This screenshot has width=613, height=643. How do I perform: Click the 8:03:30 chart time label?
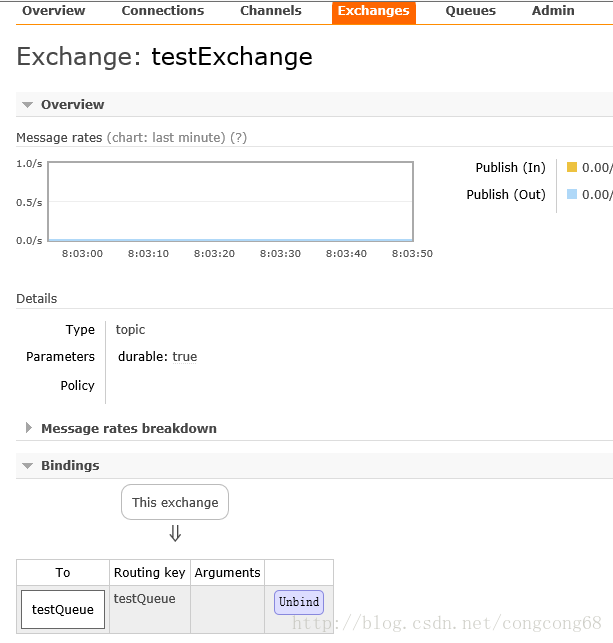[x=280, y=253]
